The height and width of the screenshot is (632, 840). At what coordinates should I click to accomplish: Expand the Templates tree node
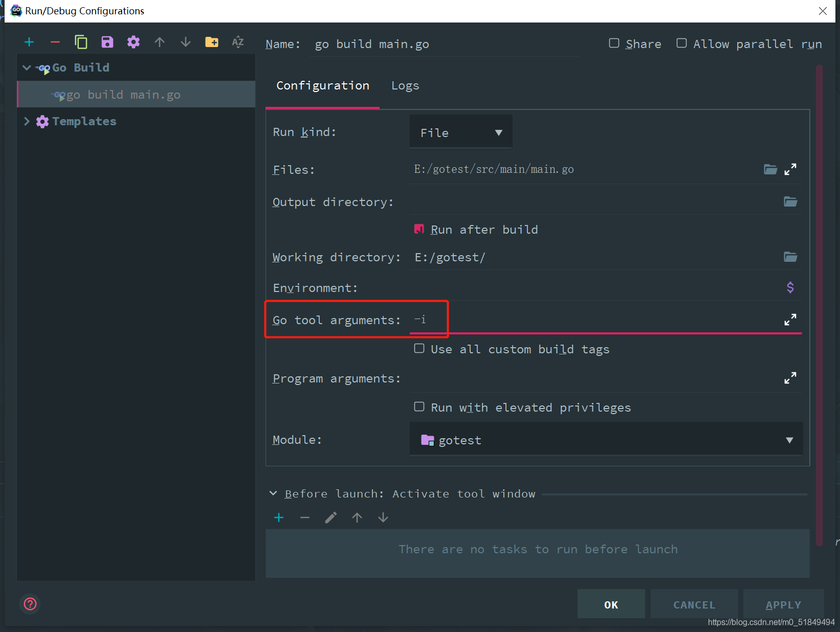pos(27,121)
